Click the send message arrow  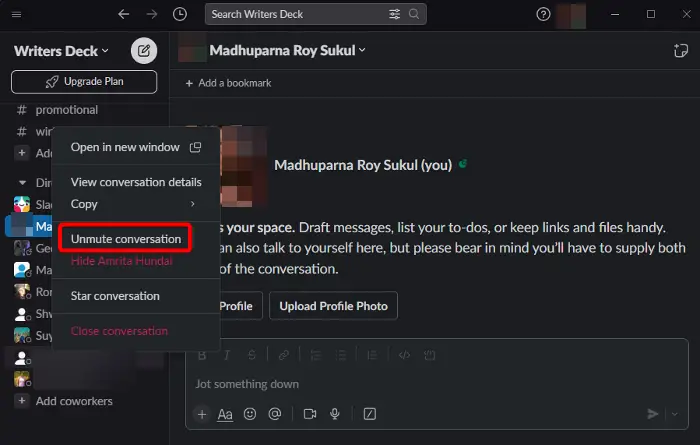653,414
